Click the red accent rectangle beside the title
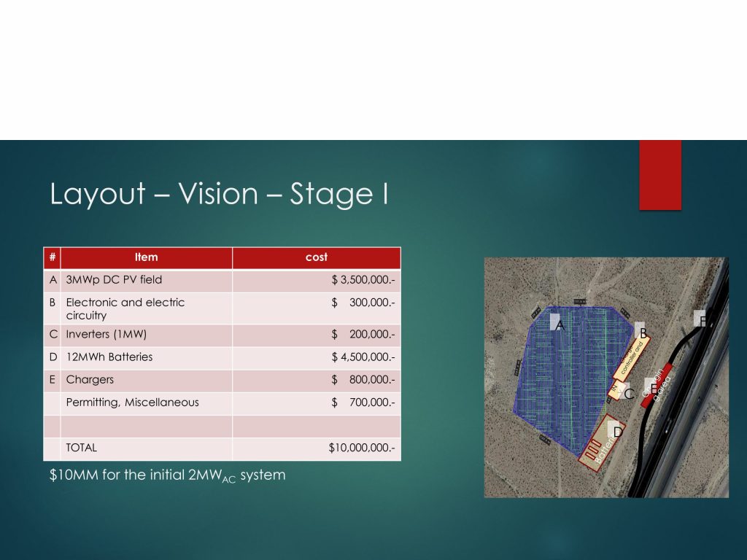The height and width of the screenshot is (560, 747). coord(660,175)
